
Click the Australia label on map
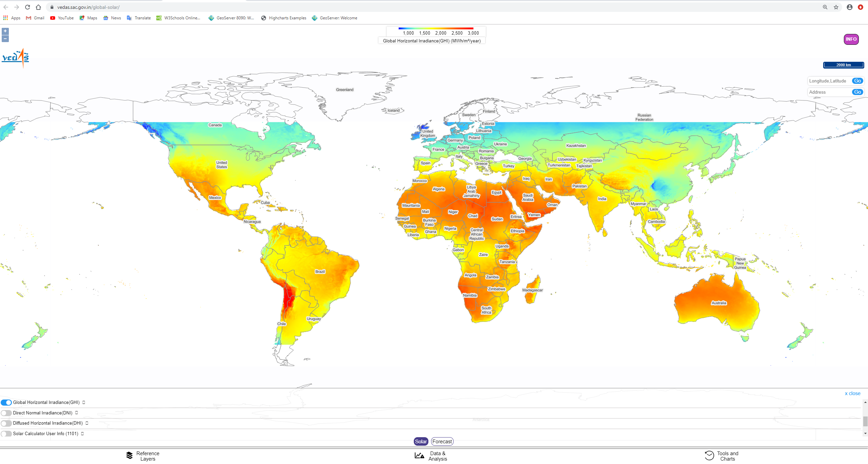tap(719, 303)
